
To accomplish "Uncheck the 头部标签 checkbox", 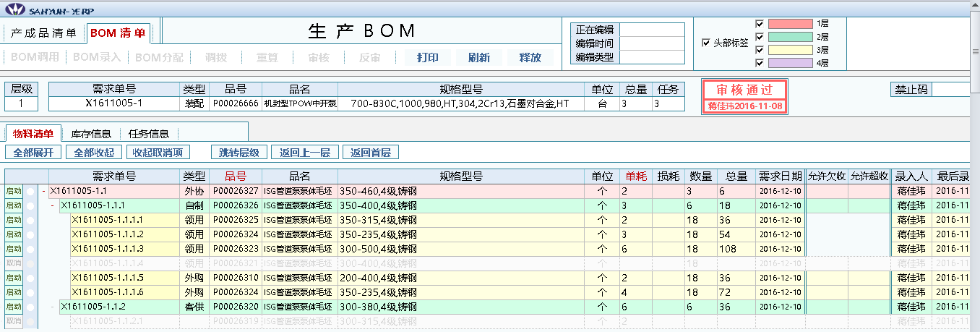I will [706, 43].
